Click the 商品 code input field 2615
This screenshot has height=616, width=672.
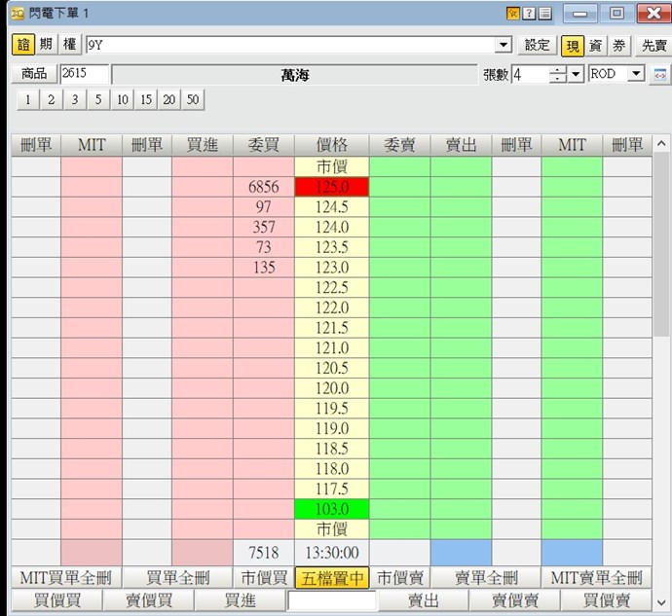coord(84,74)
